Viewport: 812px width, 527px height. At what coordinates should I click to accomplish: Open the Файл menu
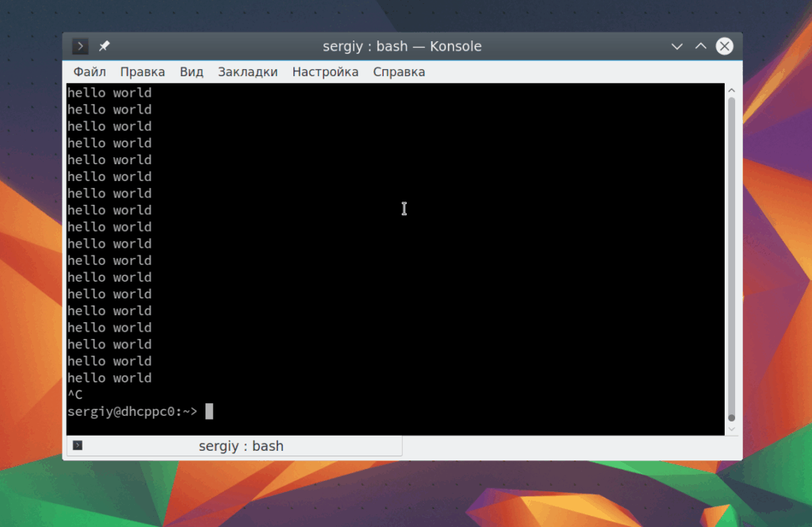90,72
